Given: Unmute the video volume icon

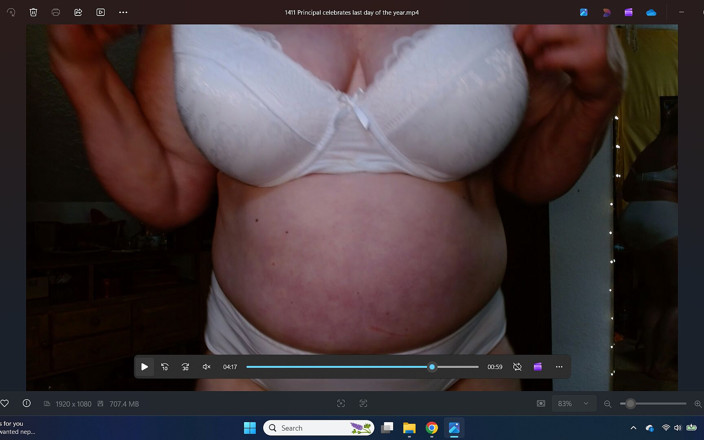Looking at the screenshot, I should pyautogui.click(x=207, y=367).
